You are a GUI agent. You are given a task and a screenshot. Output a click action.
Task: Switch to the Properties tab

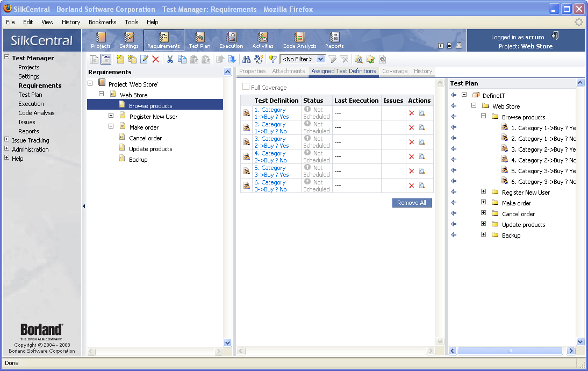(253, 72)
